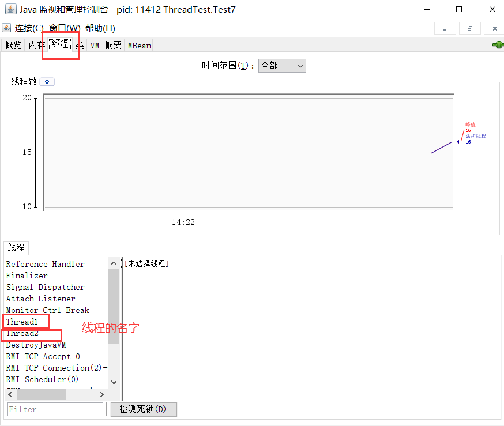This screenshot has height=426, width=504.
Task: Click the green connection status icon
Action: pyautogui.click(x=498, y=44)
